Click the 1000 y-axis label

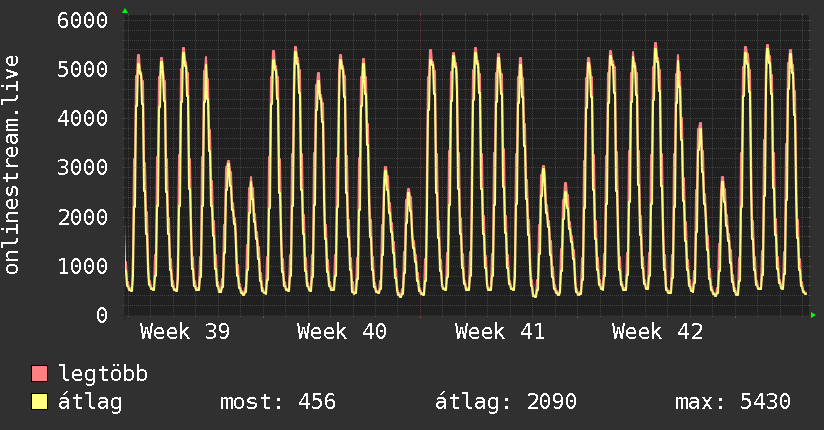point(83,265)
